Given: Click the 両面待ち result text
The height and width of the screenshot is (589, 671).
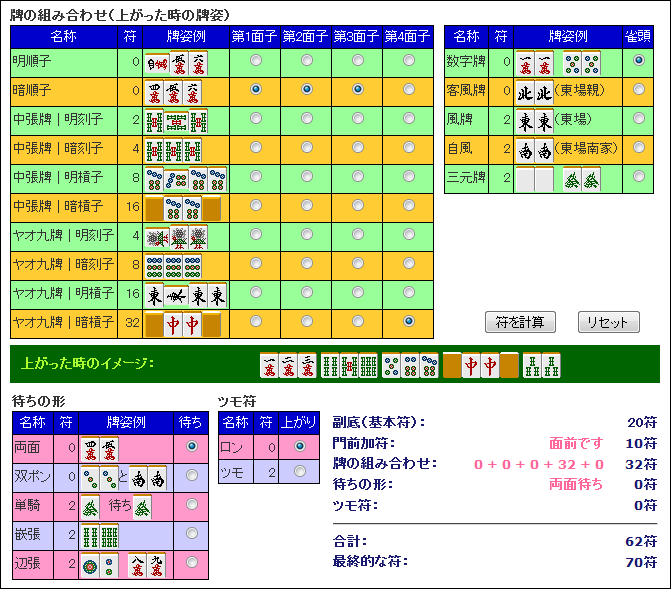Looking at the screenshot, I should coord(576,485).
